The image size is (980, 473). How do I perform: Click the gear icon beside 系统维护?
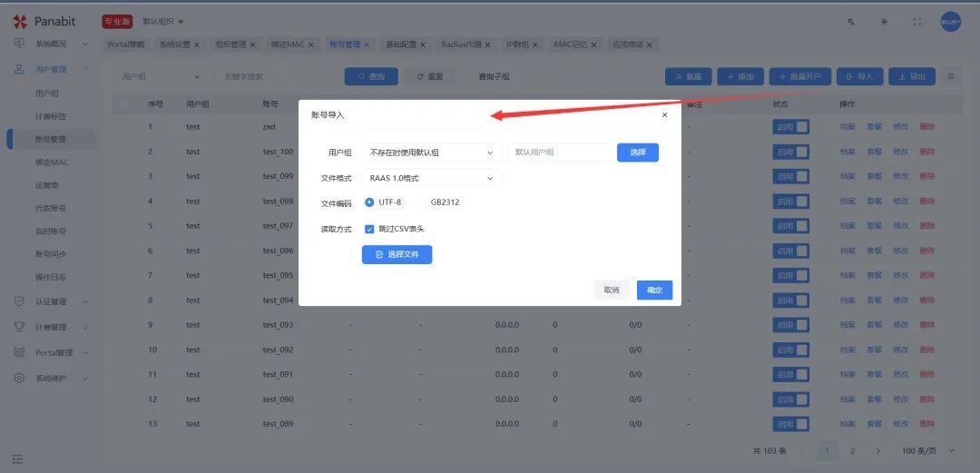19,378
